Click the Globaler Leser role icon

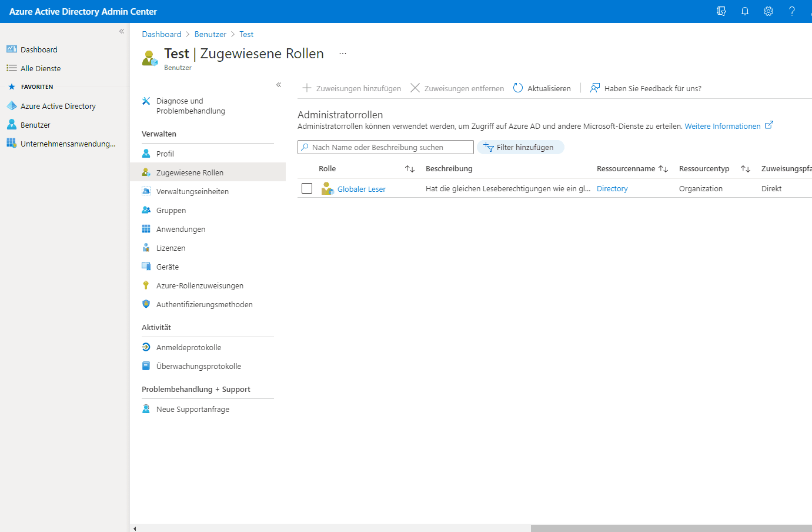click(328, 189)
